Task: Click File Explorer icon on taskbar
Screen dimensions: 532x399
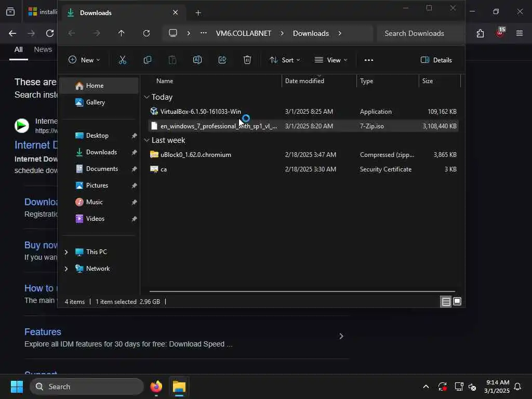Action: point(179,387)
